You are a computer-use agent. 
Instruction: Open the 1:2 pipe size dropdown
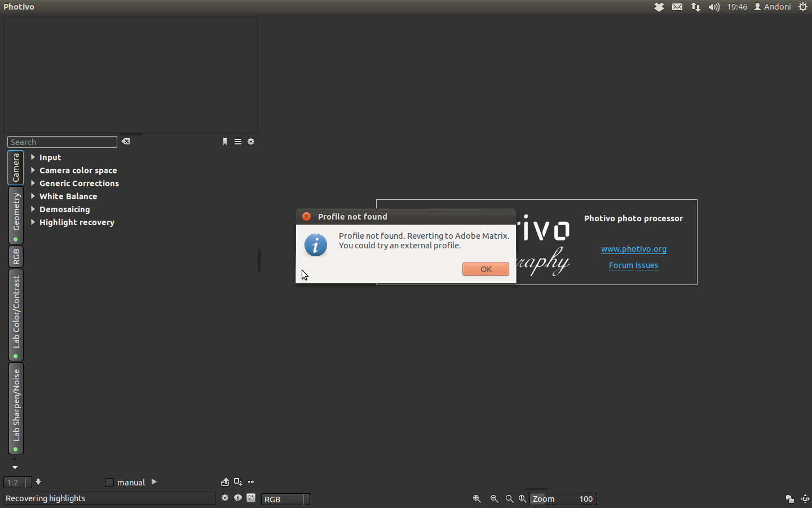tap(17, 483)
